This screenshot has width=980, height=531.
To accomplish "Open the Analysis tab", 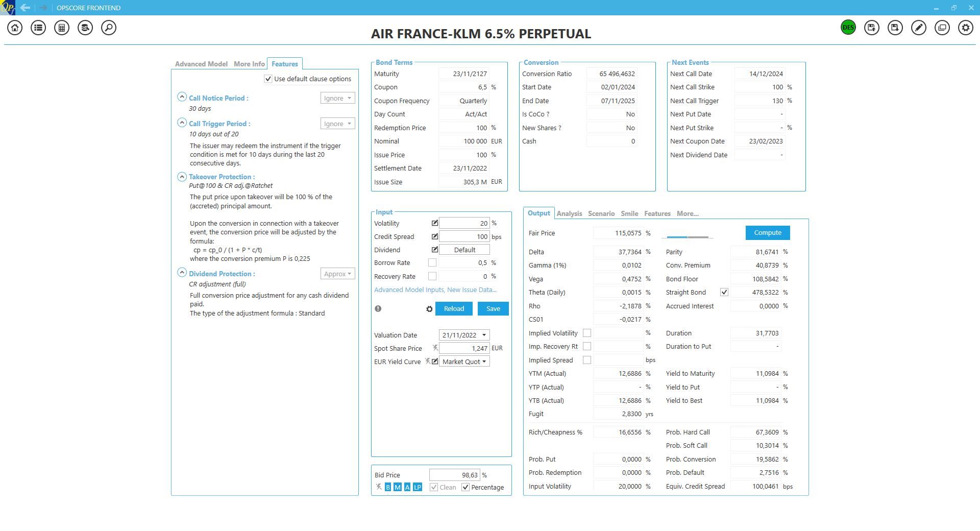I will point(569,213).
